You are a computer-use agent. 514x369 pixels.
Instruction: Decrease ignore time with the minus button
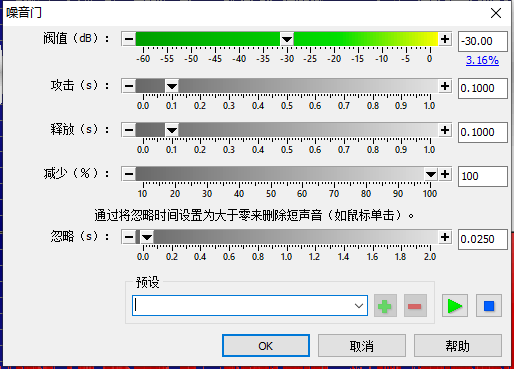click(x=129, y=237)
